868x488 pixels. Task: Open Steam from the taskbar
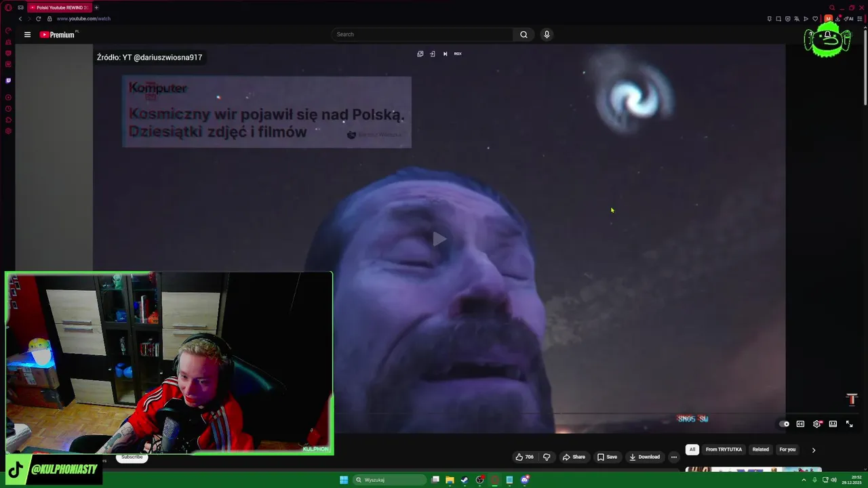[465, 480]
